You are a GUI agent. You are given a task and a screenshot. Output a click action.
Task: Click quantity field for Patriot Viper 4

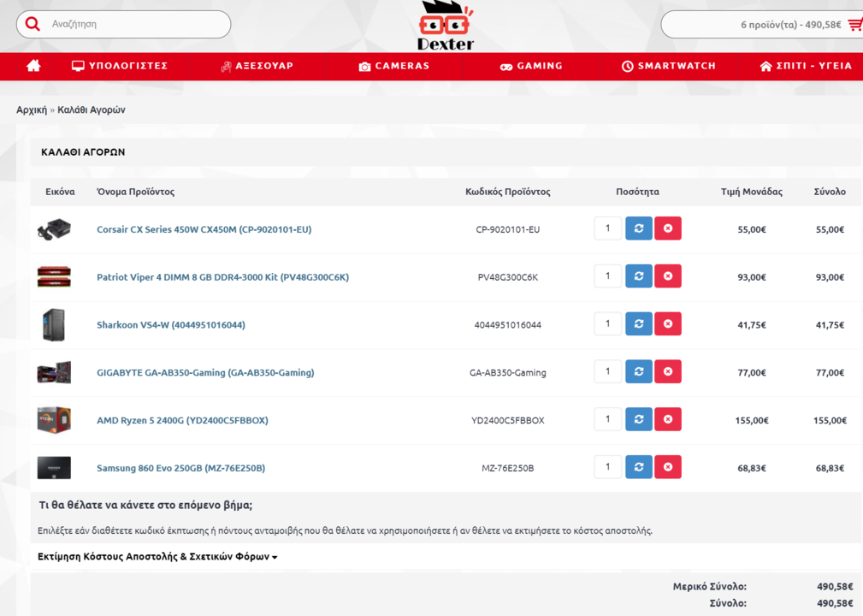pos(607,276)
